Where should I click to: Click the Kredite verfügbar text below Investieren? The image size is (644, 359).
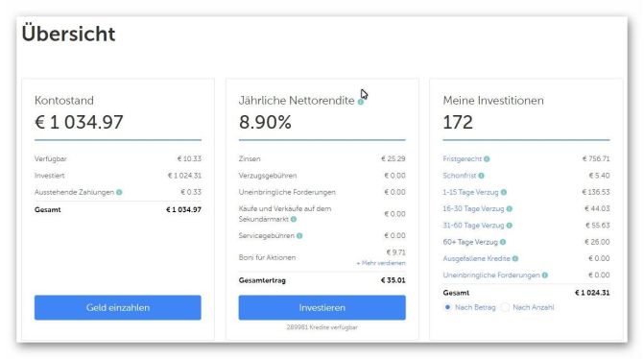(322, 327)
